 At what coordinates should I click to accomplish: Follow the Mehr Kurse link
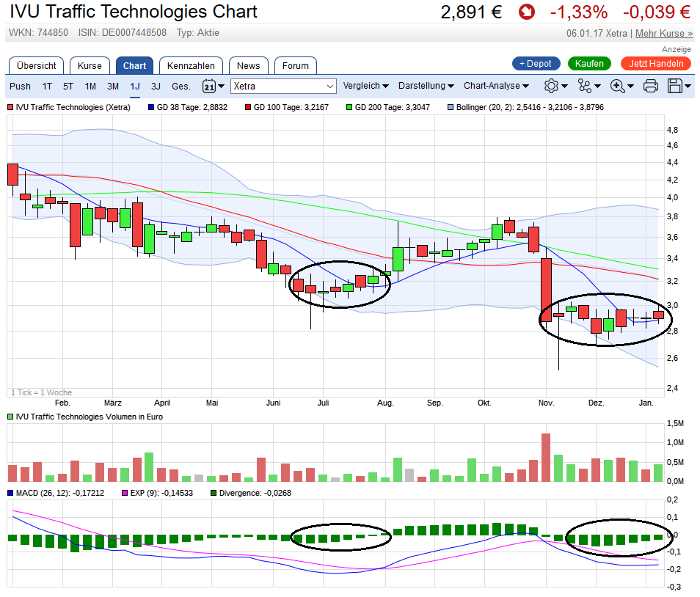tap(664, 34)
